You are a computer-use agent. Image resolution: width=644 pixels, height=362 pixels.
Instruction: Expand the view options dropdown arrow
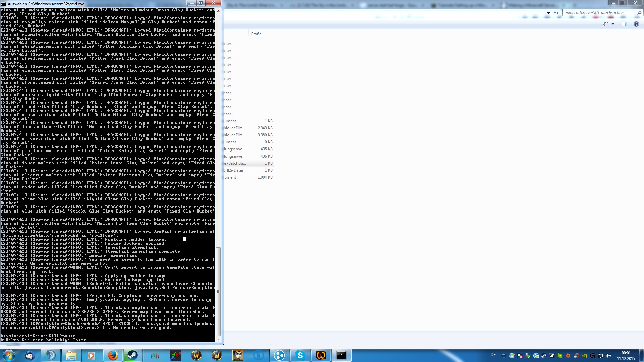[x=613, y=24]
